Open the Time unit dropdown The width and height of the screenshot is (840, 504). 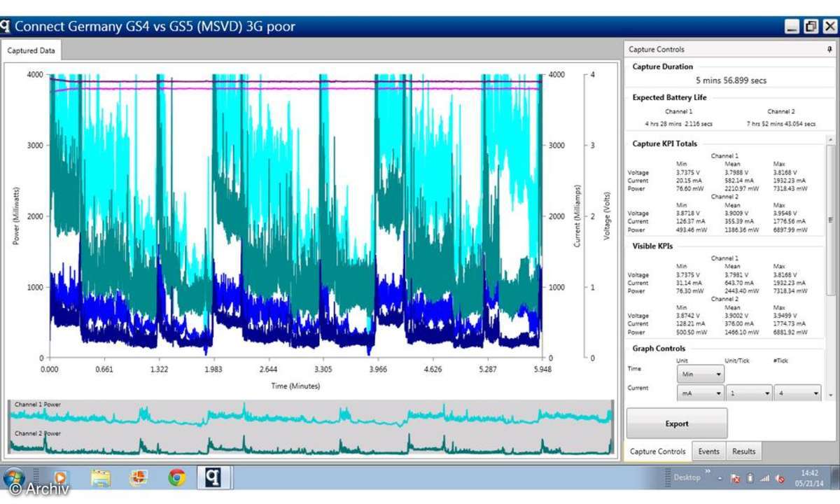[x=701, y=374]
